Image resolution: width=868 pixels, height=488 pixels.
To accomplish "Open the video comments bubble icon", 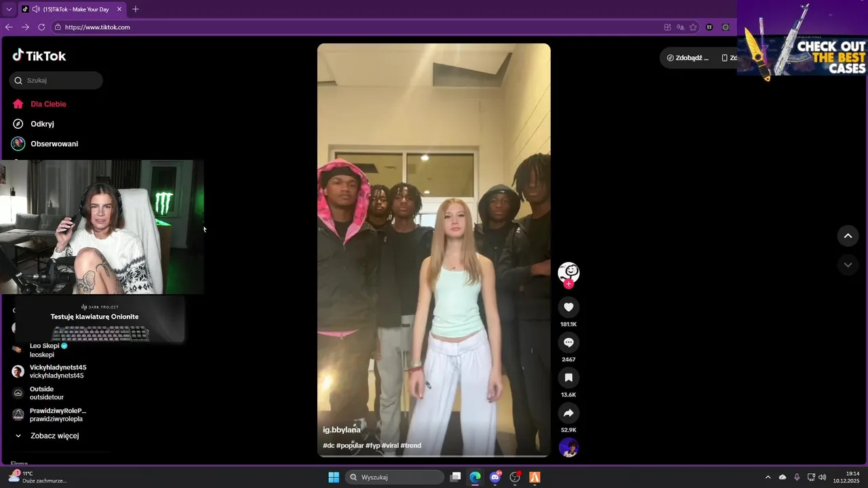I will pos(568,342).
